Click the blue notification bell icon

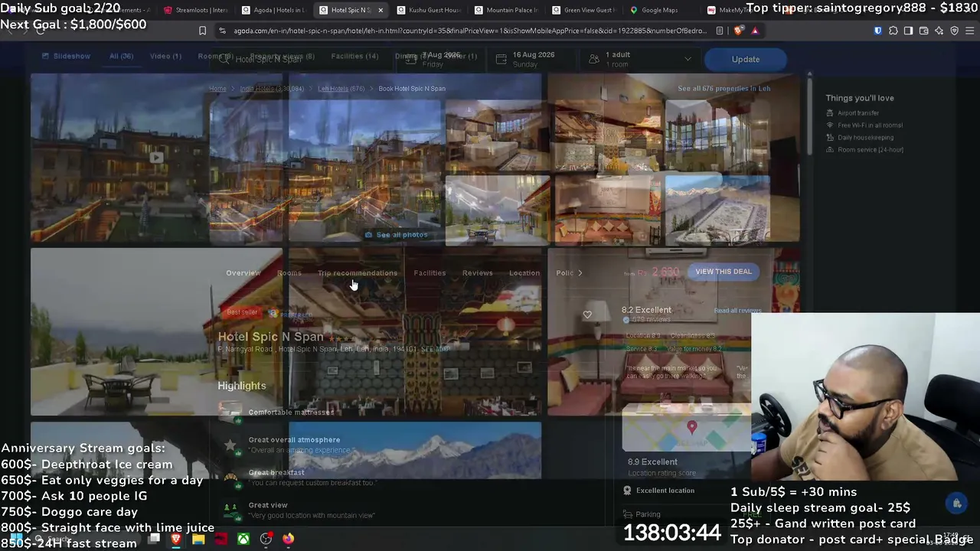point(956,503)
